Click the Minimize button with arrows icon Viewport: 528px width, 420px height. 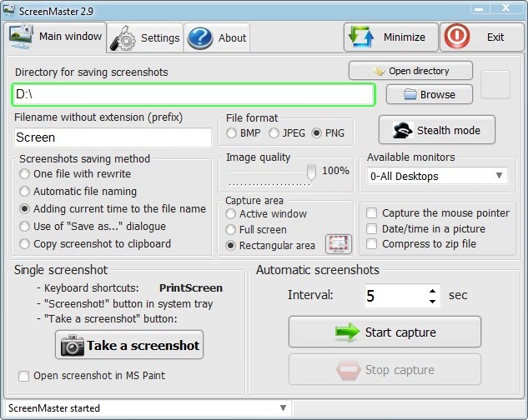click(391, 37)
